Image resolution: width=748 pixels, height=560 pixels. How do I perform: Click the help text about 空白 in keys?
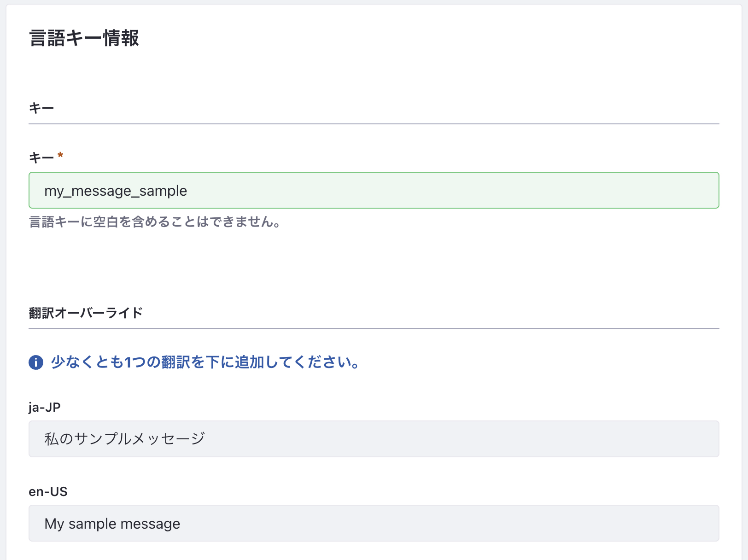pyautogui.click(x=155, y=222)
